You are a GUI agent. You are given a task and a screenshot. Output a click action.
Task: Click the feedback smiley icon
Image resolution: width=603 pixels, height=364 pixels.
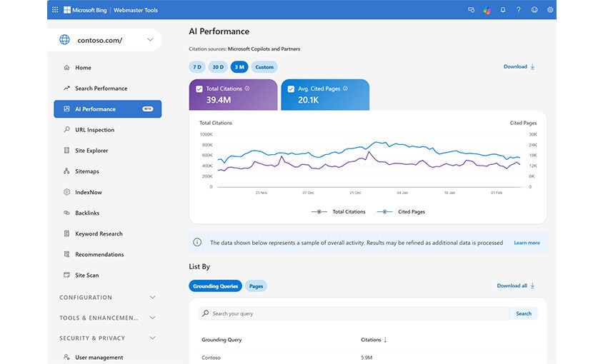pyautogui.click(x=534, y=10)
